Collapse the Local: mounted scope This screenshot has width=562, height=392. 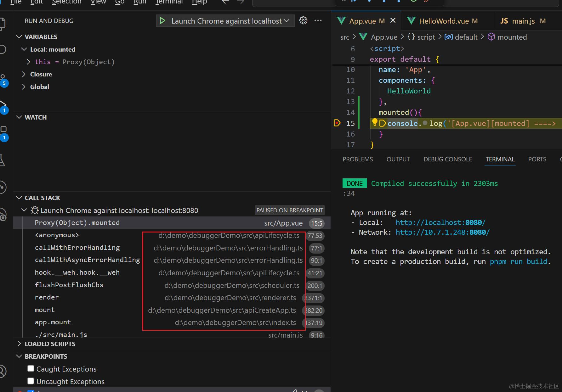tap(24, 49)
